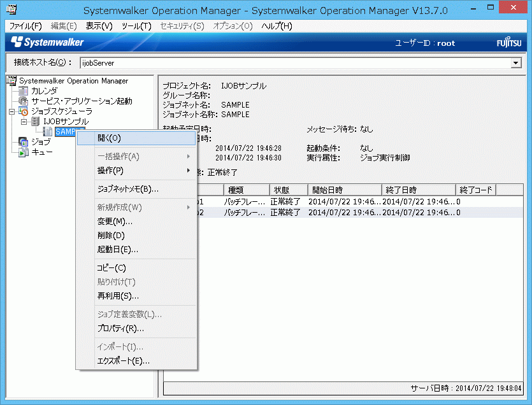The height and width of the screenshot is (405, 532).
Task: Click the サーバ日時 status bar text
Action: click(466, 388)
